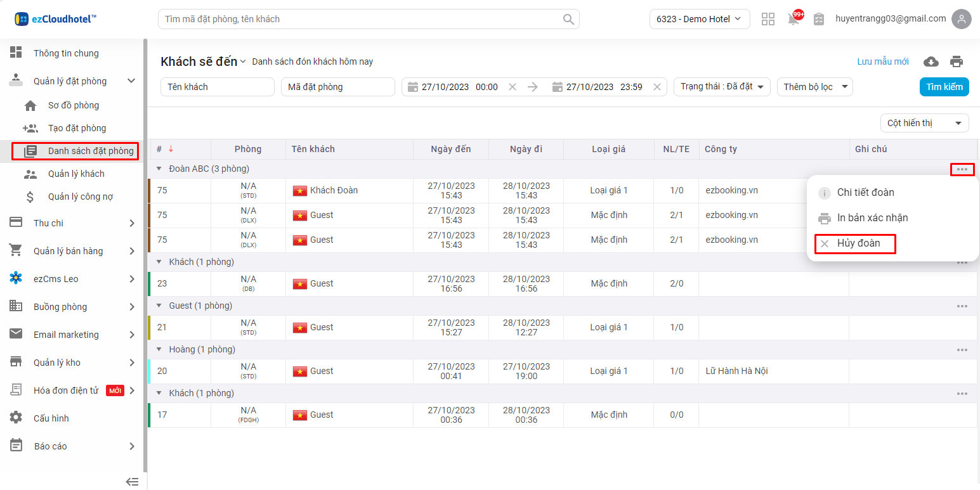Click the printer icon in header
The height and width of the screenshot is (490, 980).
[957, 61]
